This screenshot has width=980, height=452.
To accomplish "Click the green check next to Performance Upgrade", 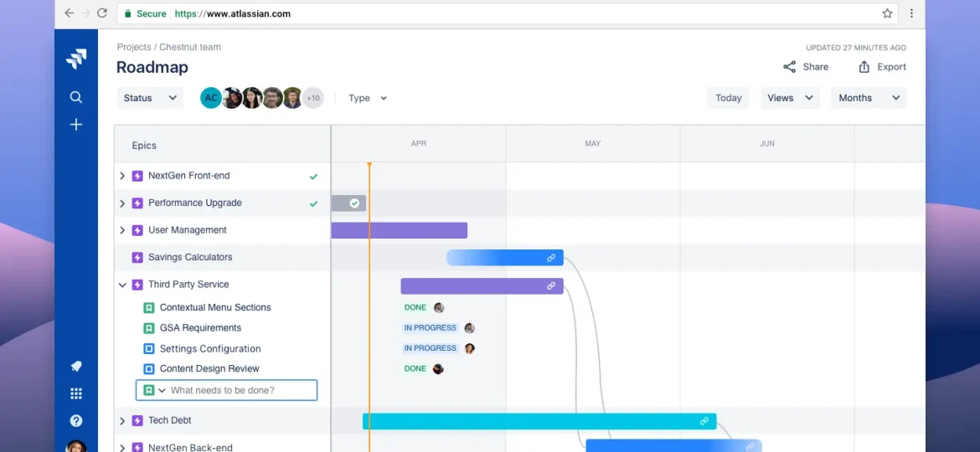I will (314, 203).
